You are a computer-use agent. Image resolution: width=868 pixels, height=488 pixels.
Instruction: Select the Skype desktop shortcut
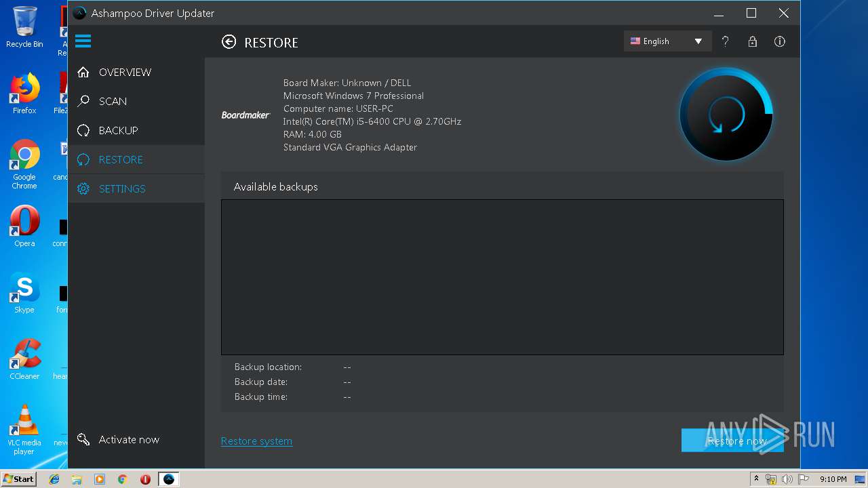24,293
